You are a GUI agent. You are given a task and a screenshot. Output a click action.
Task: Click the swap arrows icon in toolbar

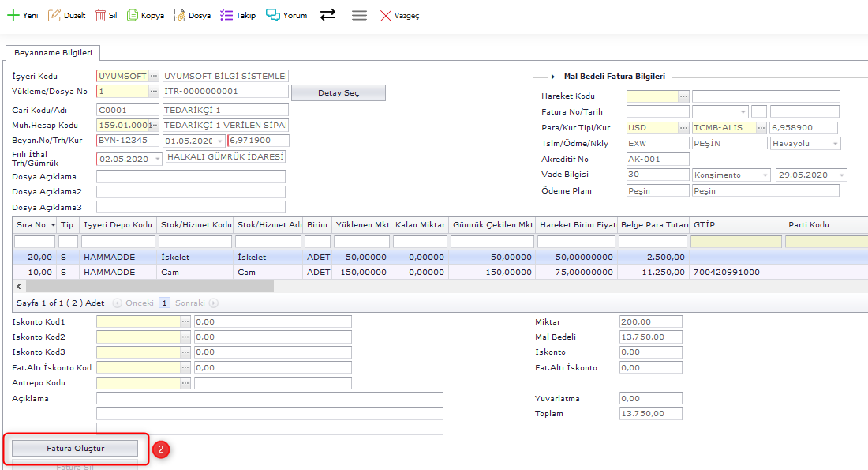328,15
